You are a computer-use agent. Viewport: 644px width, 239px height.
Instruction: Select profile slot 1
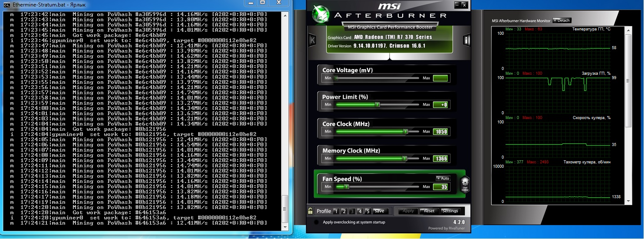click(336, 211)
